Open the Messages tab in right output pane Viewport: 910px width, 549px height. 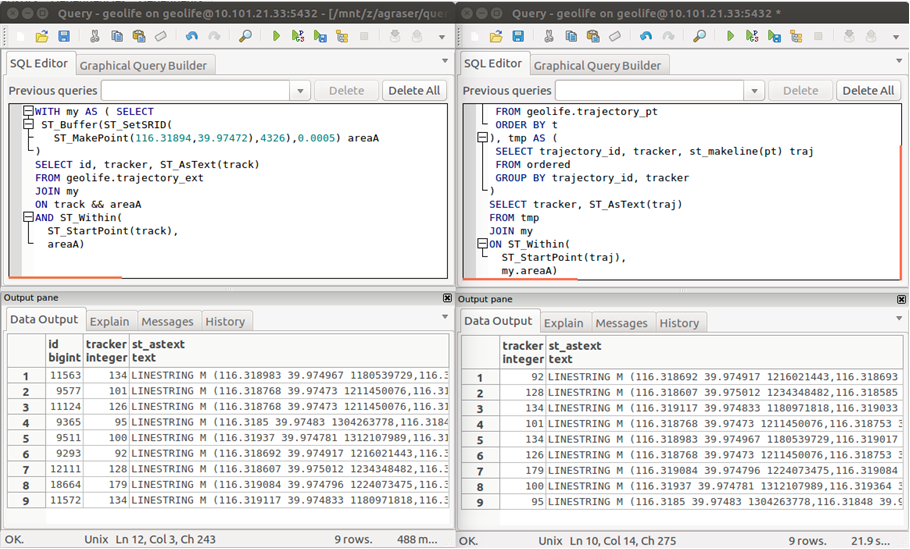coord(622,323)
